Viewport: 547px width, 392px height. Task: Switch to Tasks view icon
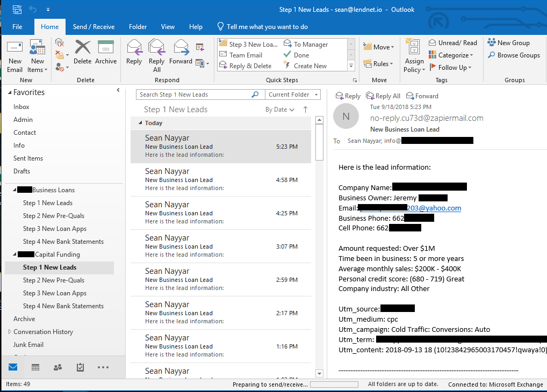click(x=80, y=367)
